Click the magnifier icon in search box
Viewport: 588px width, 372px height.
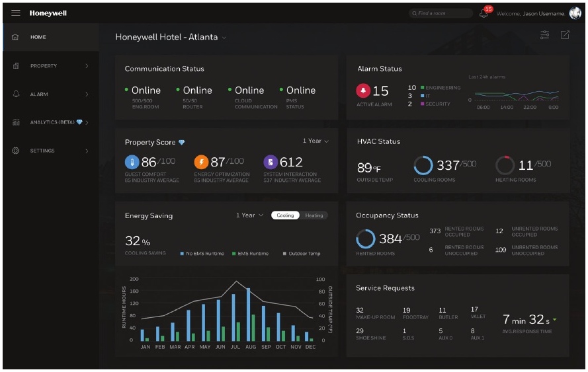pyautogui.click(x=414, y=13)
